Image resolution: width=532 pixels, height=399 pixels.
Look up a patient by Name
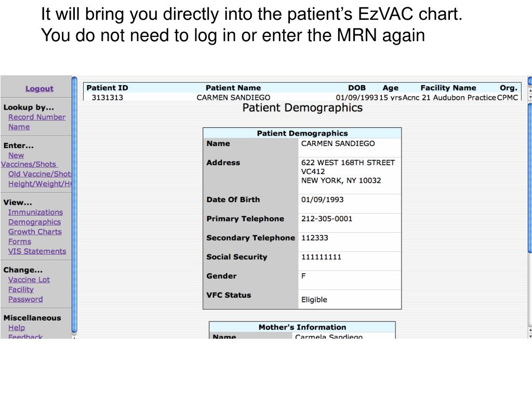[19, 127]
